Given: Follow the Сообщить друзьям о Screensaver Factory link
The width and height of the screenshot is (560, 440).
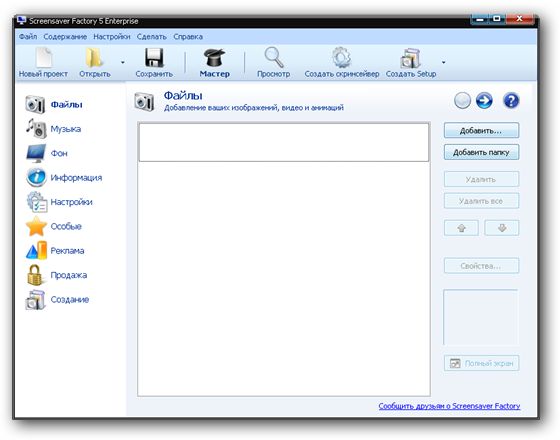Looking at the screenshot, I should [x=449, y=406].
